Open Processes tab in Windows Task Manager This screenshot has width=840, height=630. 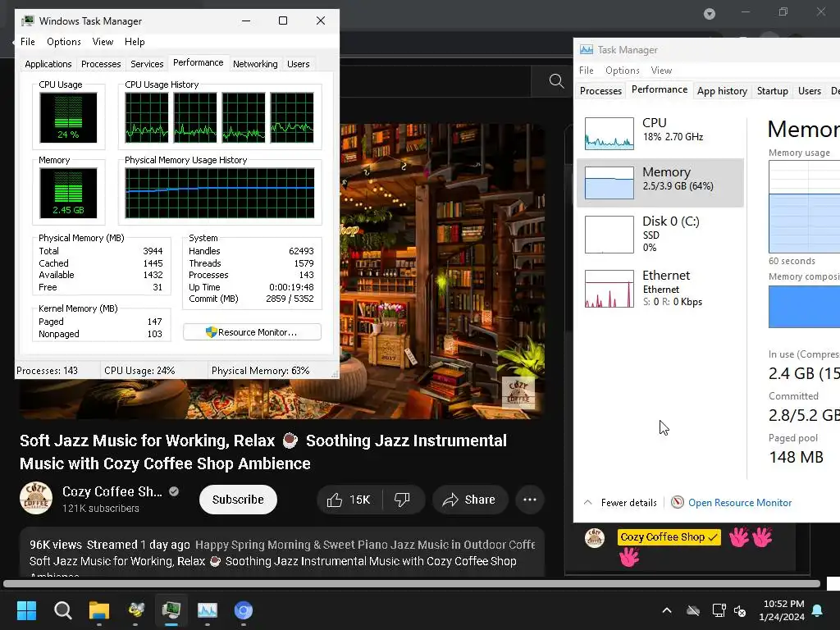click(x=101, y=64)
